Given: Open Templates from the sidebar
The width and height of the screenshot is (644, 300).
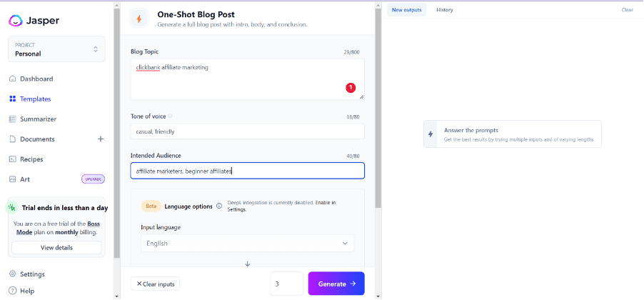Looking at the screenshot, I should 35,99.
